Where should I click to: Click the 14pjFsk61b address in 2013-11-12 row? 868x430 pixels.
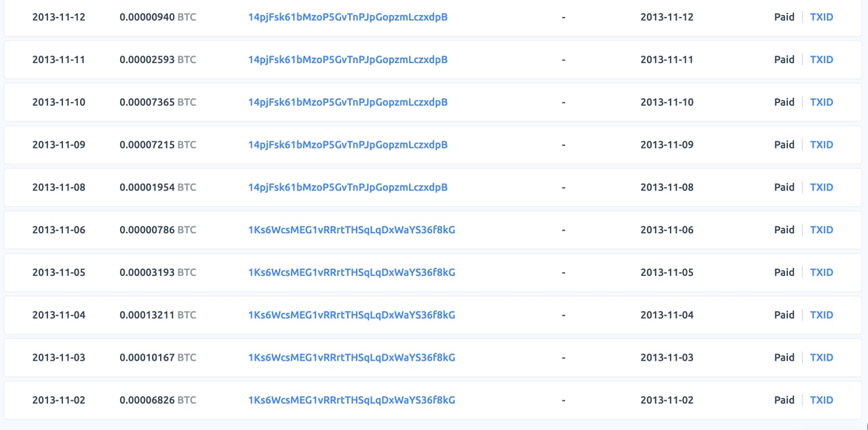tap(348, 17)
